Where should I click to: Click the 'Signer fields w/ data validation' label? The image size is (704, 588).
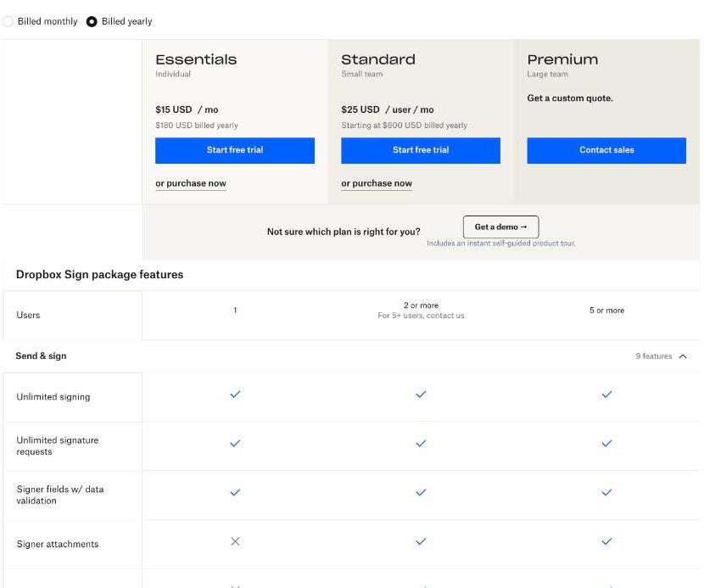coord(60,495)
